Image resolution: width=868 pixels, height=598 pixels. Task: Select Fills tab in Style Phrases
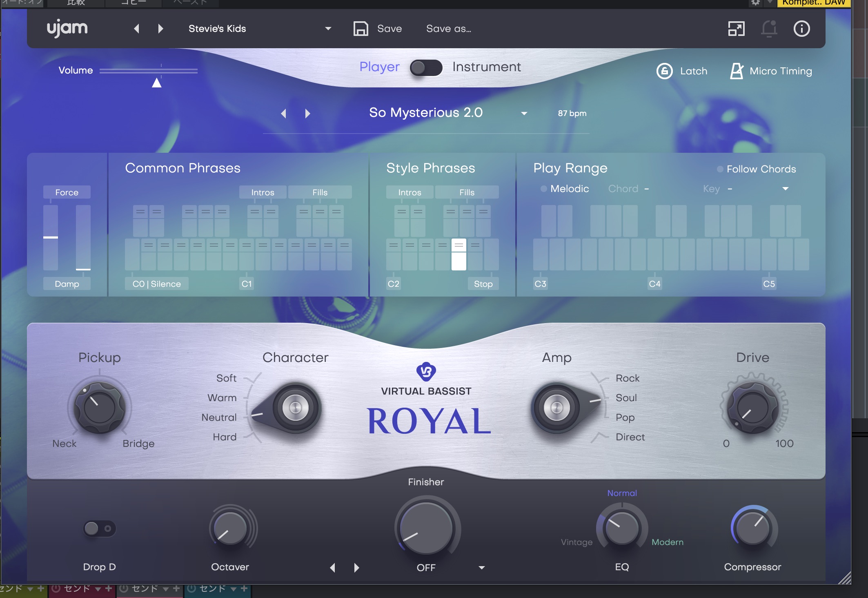pyautogui.click(x=467, y=192)
